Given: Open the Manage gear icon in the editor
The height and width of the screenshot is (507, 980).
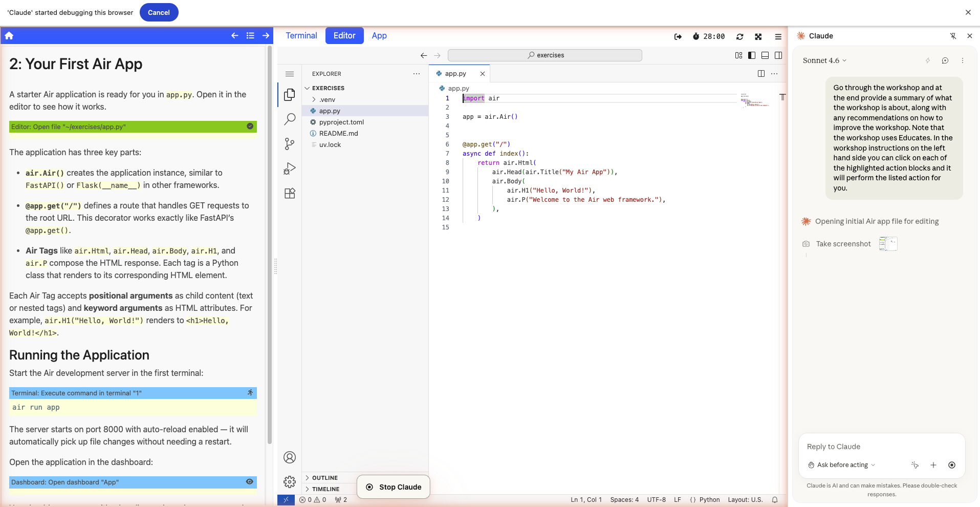Looking at the screenshot, I should (290, 481).
